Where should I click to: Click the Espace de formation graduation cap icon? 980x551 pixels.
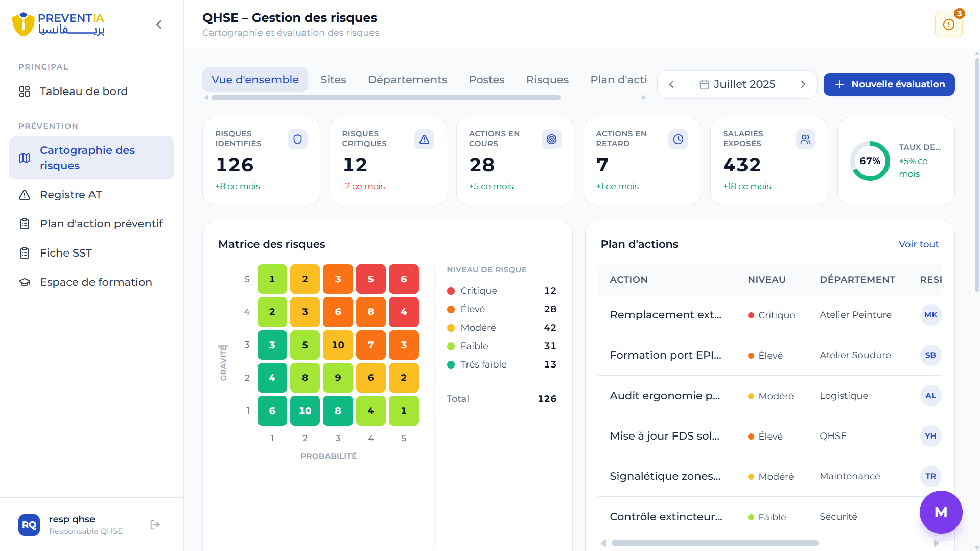click(x=25, y=282)
